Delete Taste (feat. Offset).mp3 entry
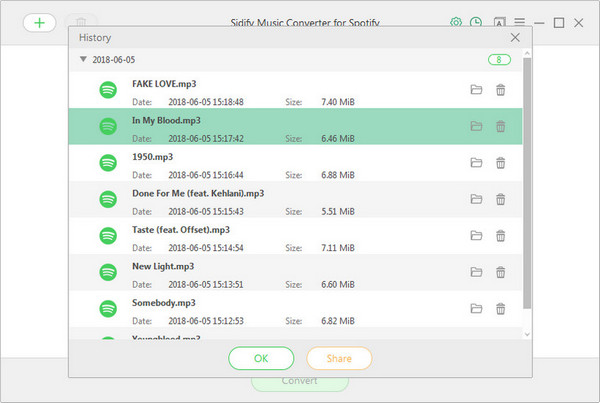The width and height of the screenshot is (600, 403). pos(501,236)
